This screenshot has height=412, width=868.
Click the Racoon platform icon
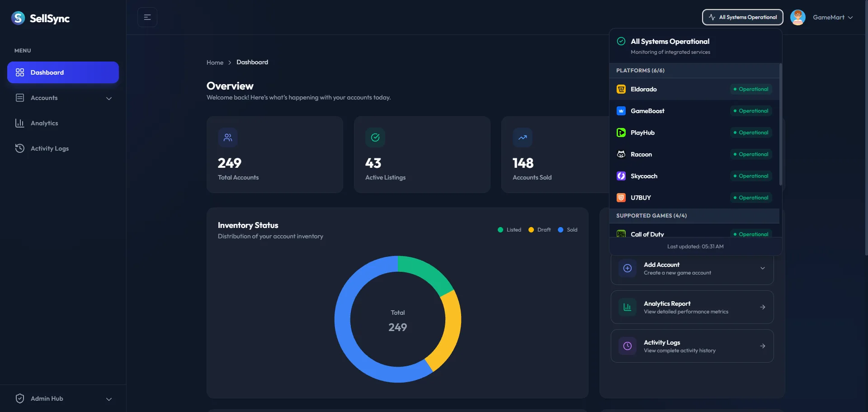click(621, 154)
